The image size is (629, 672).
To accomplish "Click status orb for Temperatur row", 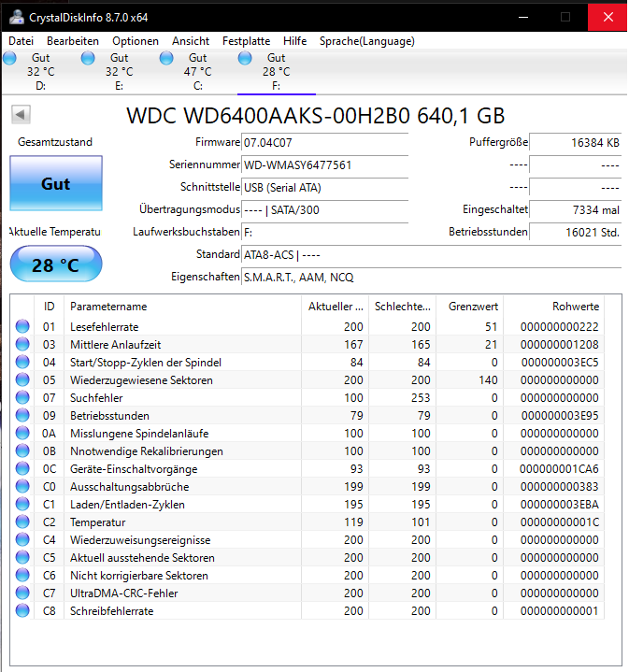I will [x=22, y=522].
